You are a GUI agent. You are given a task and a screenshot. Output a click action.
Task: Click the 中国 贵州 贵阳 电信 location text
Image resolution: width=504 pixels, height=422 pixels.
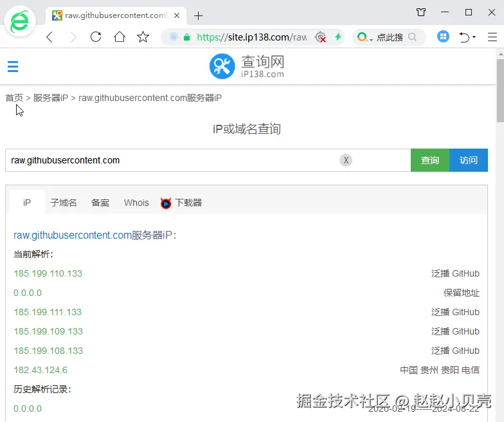tap(440, 370)
